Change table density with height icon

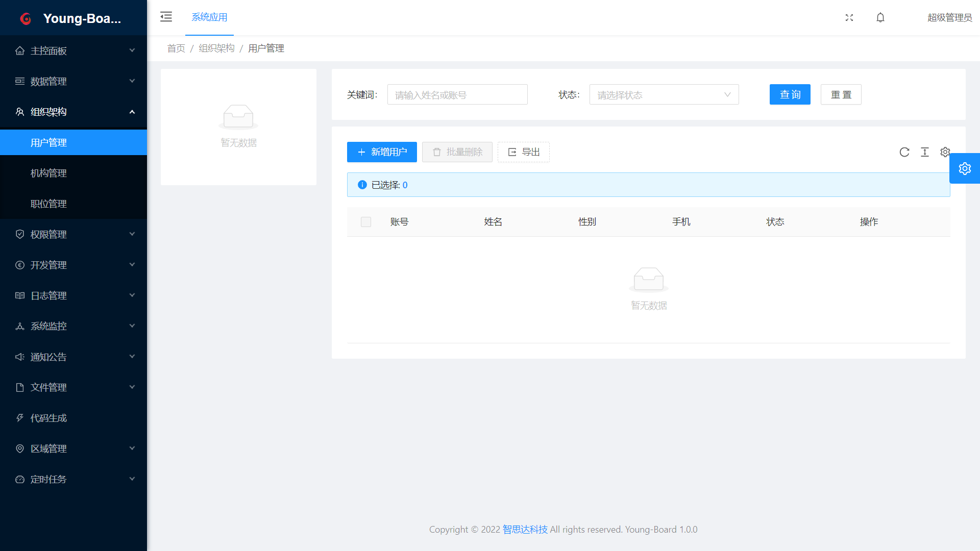pyautogui.click(x=925, y=152)
